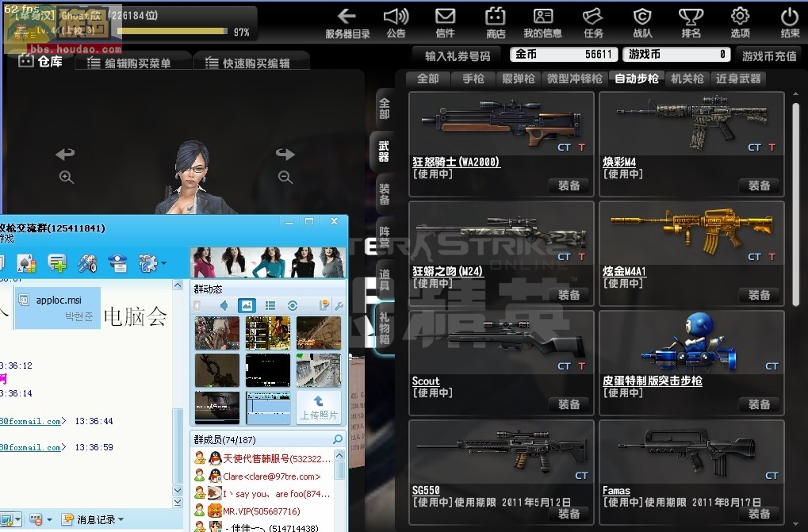This screenshot has height=532, width=808.
Task: Search group members with the magnifier icon
Action: [338, 439]
